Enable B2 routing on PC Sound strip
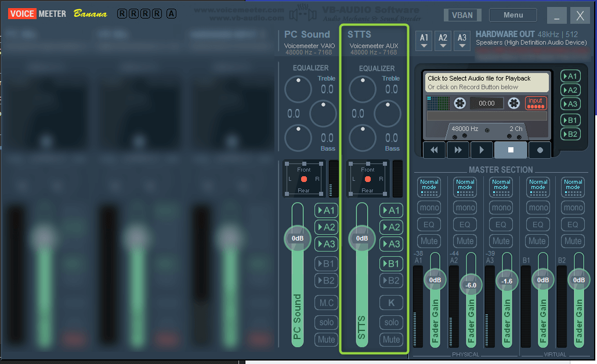This screenshot has height=364, width=597. click(326, 281)
